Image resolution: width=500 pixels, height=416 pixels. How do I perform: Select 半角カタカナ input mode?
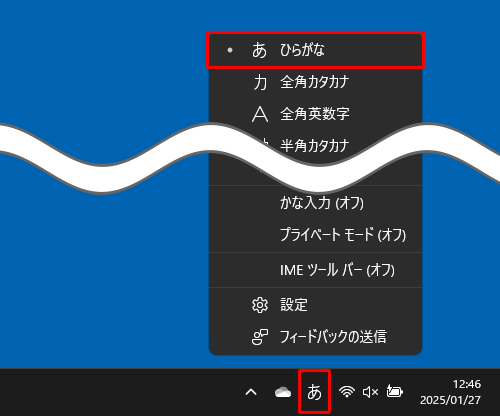point(315,145)
